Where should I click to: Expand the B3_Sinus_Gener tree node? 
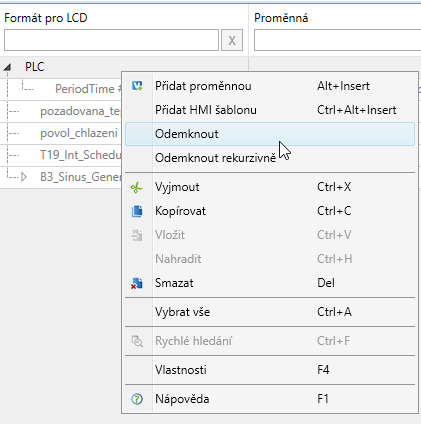click(24, 177)
